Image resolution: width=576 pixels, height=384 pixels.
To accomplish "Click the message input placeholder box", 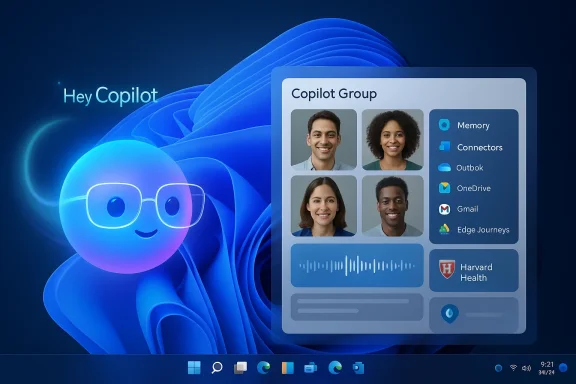I will click(357, 307).
